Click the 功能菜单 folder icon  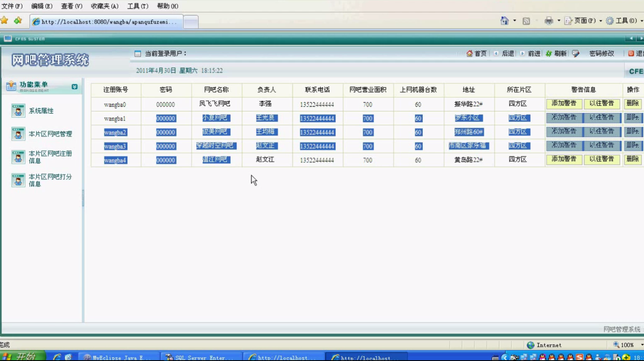[x=11, y=86]
